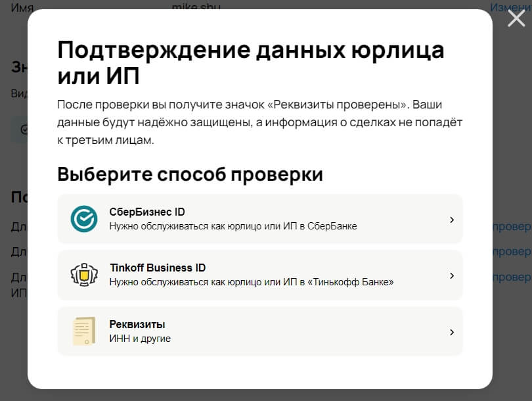Click the СберБизнес ID logo icon
Screen dimensions: 532x401
pyautogui.click(x=84, y=219)
